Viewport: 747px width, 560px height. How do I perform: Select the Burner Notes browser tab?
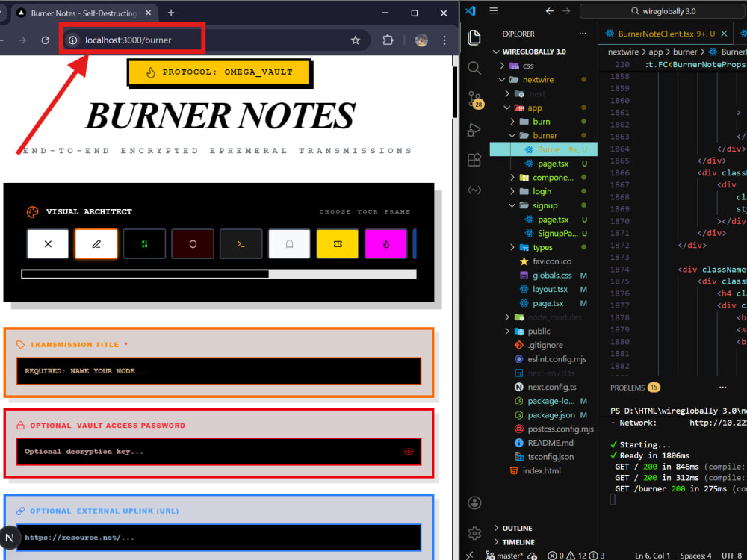point(84,13)
